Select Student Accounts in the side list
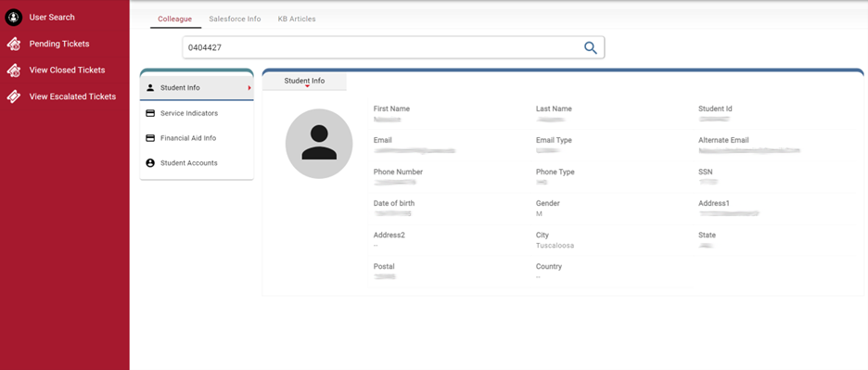Screen dimensions: 868x370 197,163
